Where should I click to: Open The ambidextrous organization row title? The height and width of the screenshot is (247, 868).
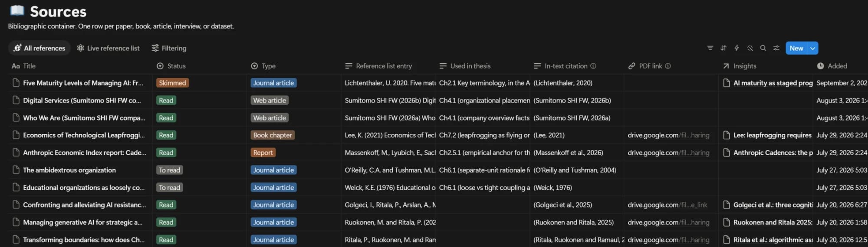69,170
